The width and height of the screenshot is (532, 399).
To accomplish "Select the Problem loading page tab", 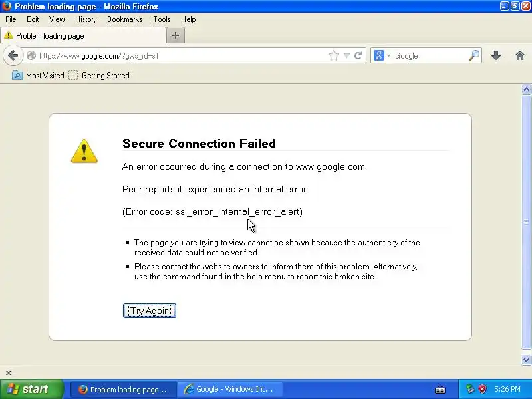I will [83, 36].
